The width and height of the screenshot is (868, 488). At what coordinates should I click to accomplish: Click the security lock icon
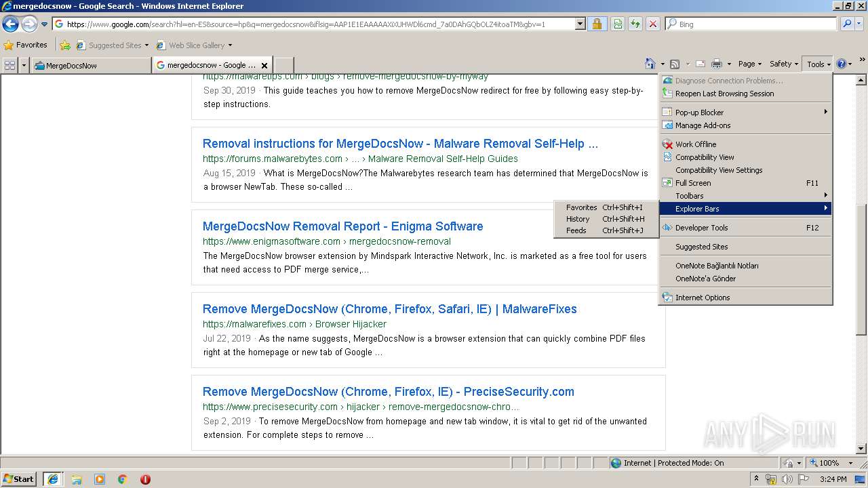597,24
